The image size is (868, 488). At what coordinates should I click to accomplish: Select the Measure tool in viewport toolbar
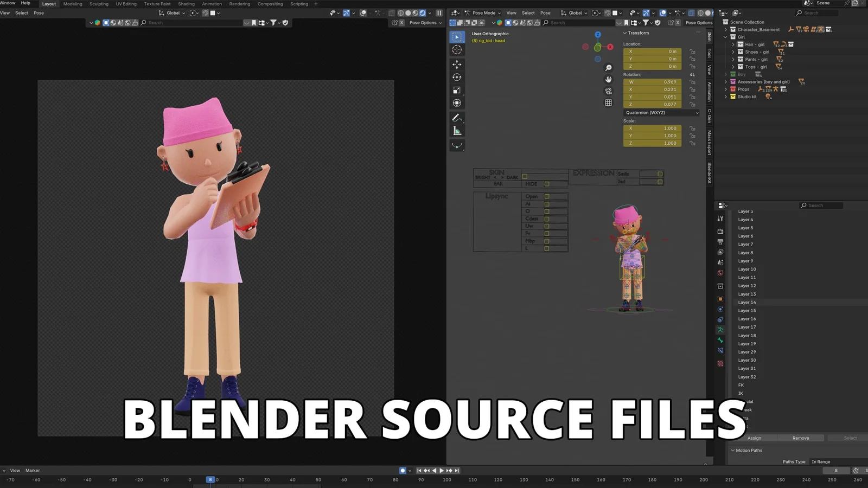click(457, 130)
